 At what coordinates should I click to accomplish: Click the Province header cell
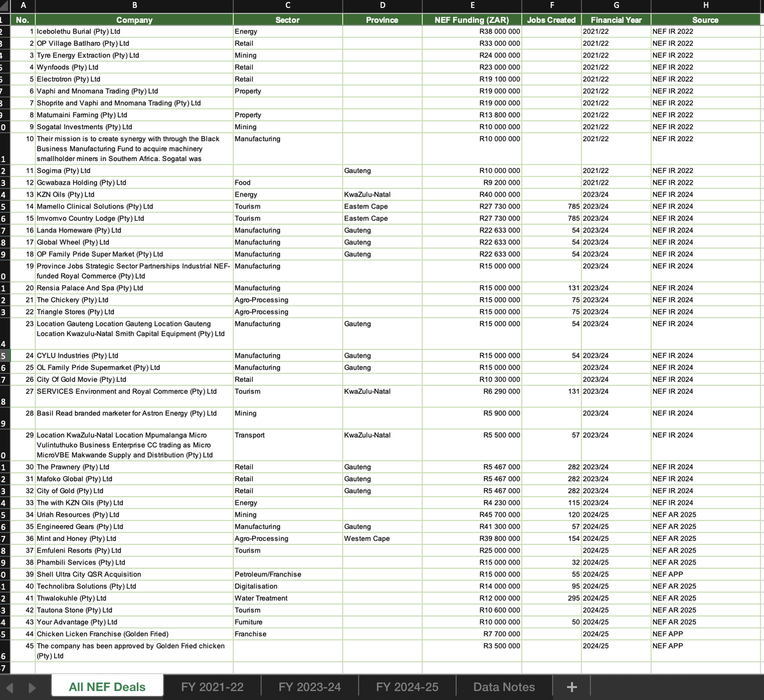[382, 20]
